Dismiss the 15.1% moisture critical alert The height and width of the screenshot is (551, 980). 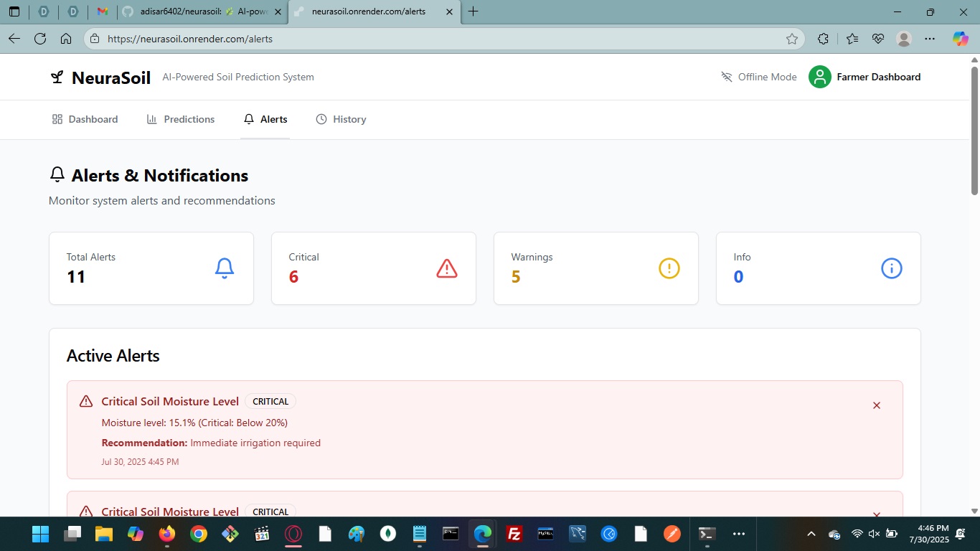tap(876, 405)
